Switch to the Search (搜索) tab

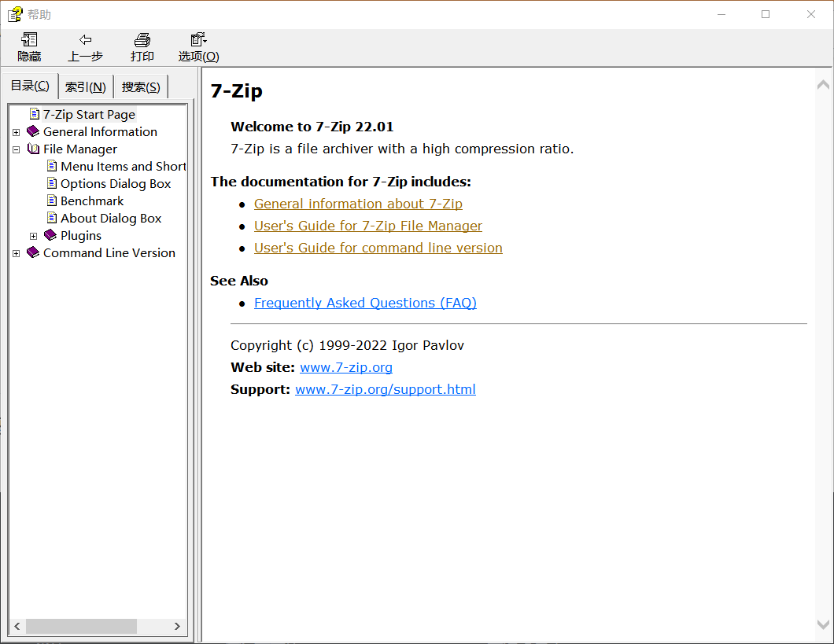click(x=141, y=87)
